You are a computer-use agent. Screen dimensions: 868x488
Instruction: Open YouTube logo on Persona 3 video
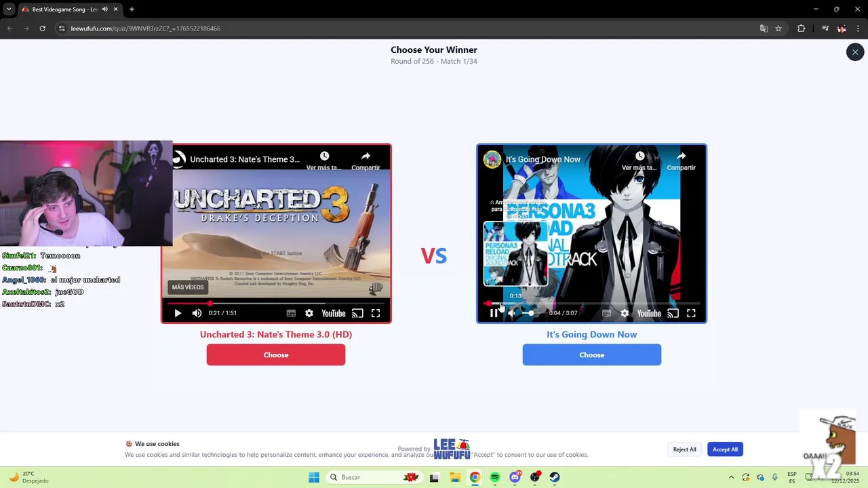tap(649, 313)
